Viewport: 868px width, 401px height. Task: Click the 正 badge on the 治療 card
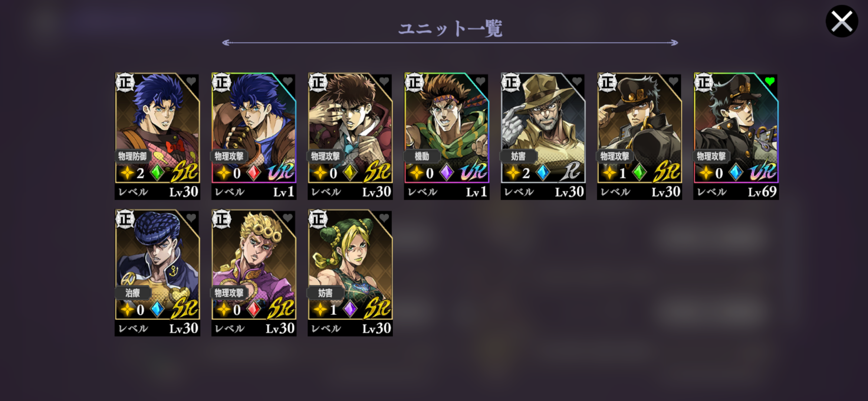[125, 219]
